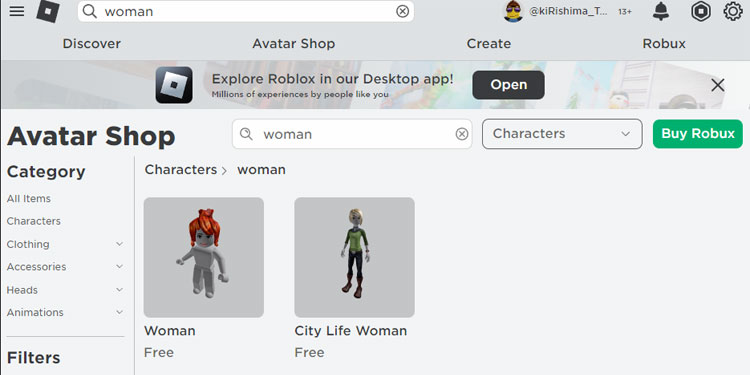Open the Woman character thumbnail

pyautogui.click(x=204, y=257)
